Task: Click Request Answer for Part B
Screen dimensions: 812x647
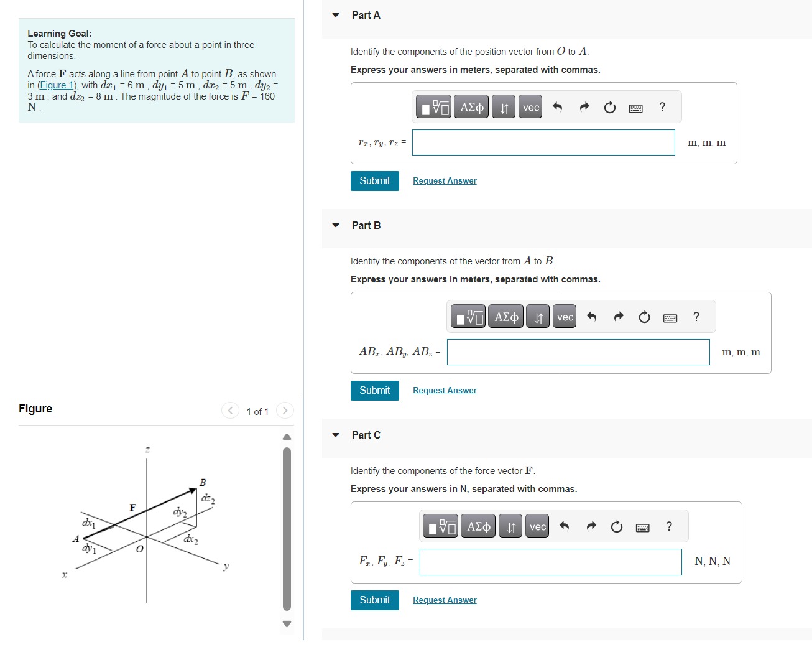Action: point(444,390)
